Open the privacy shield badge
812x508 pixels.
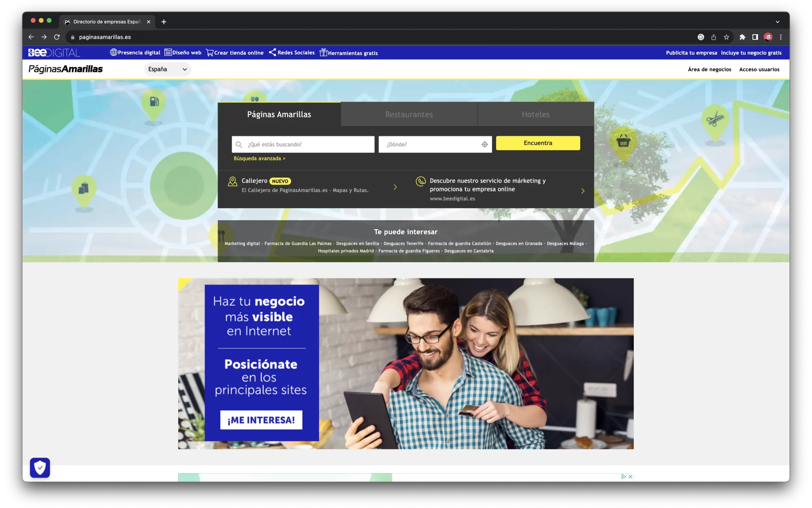(40, 468)
